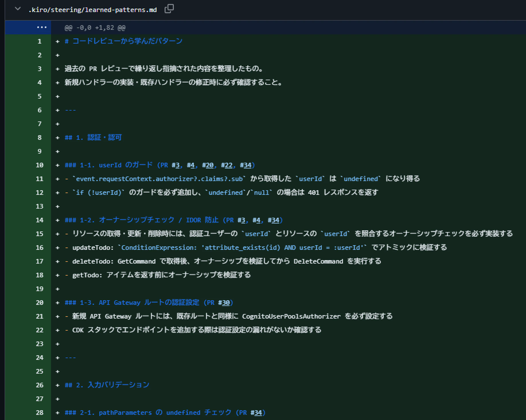Screen dimensions: 526x420
Task: Open PR #4 link in the userId guard heading
Action: pyautogui.click(x=191, y=165)
